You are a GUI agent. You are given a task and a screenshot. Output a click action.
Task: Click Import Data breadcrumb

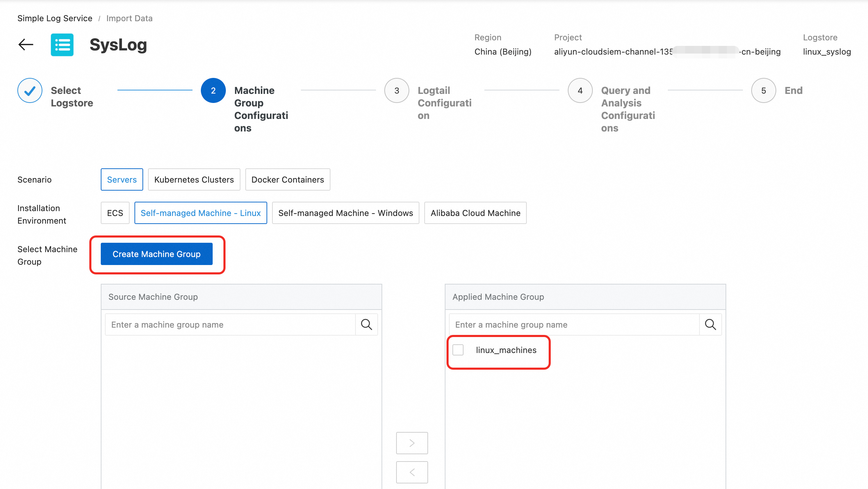[x=129, y=18]
